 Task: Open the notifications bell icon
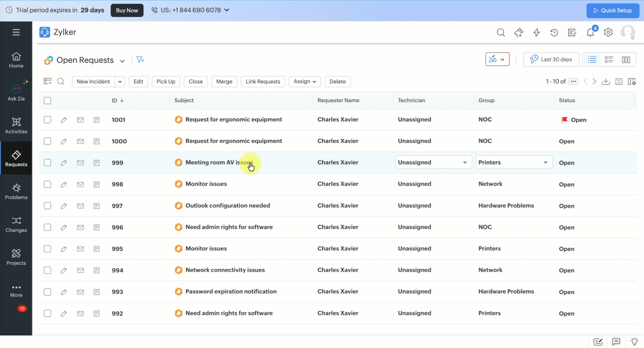tap(590, 33)
